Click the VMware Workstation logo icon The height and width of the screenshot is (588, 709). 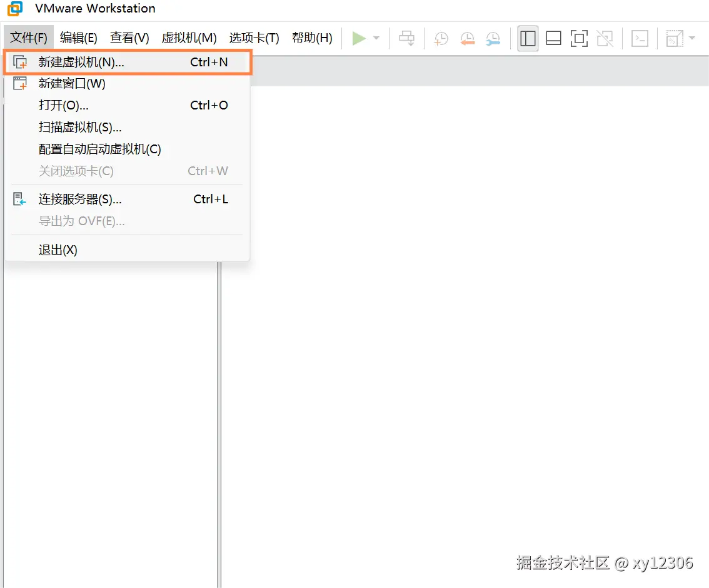(14, 9)
